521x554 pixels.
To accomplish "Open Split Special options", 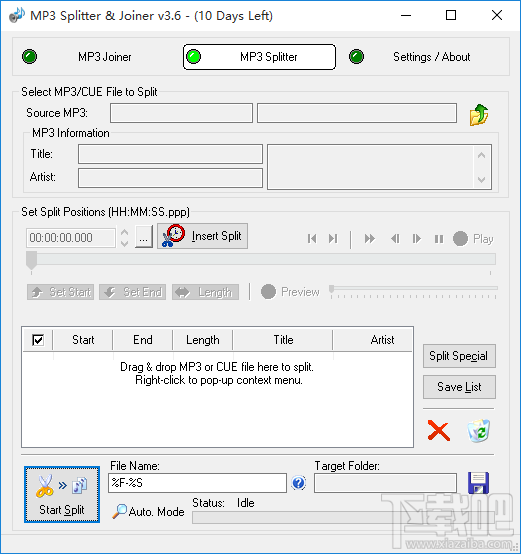I will pos(459,356).
